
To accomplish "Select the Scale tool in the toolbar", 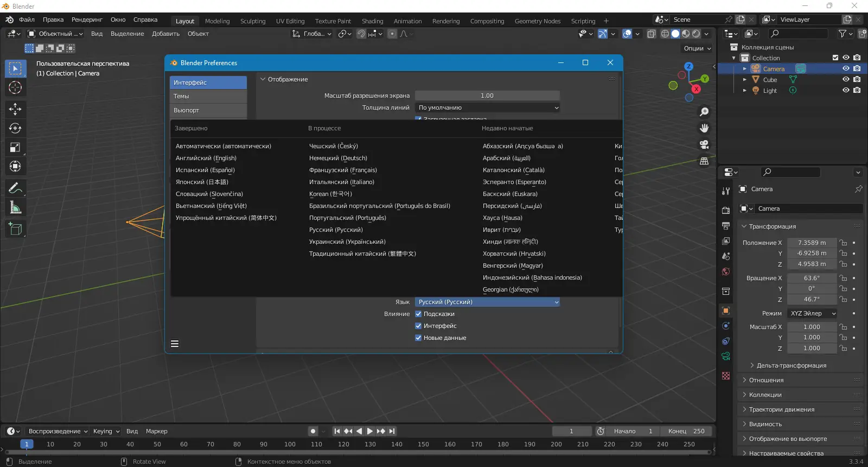I will pyautogui.click(x=15, y=147).
